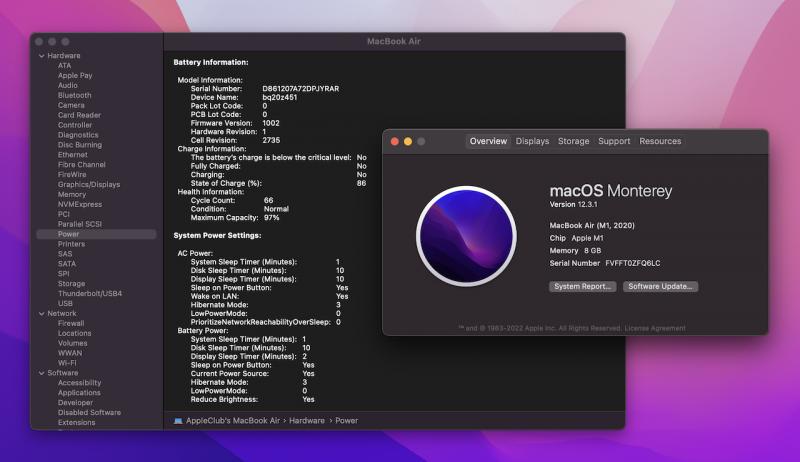This screenshot has height=462, width=800.
Task: Select Storage in the sidebar list
Action: tap(71, 284)
